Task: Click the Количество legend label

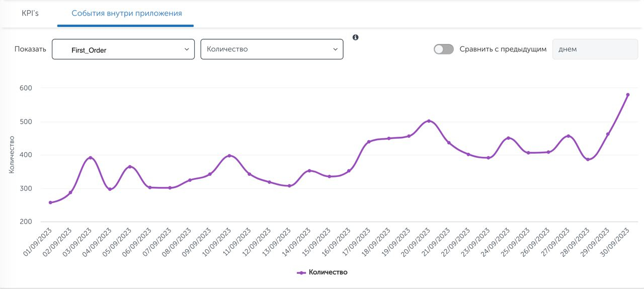Action: pyautogui.click(x=328, y=272)
